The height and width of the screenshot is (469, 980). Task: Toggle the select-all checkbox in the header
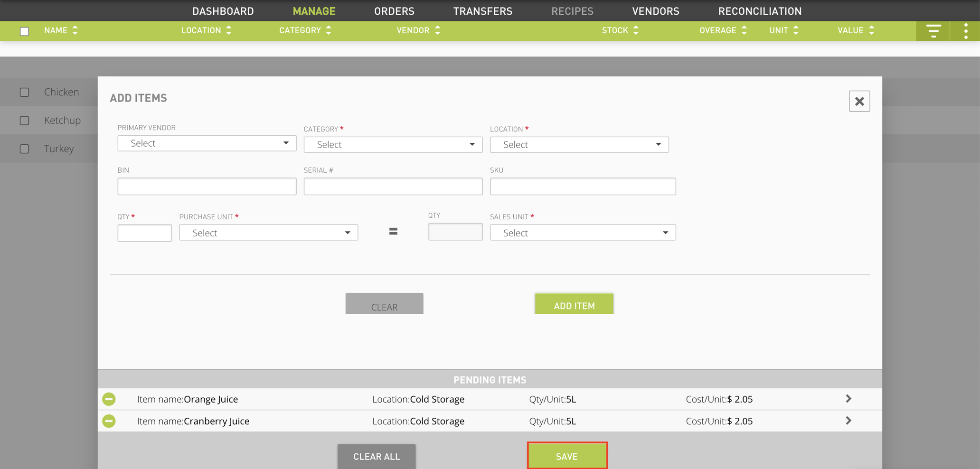pyautogui.click(x=24, y=31)
